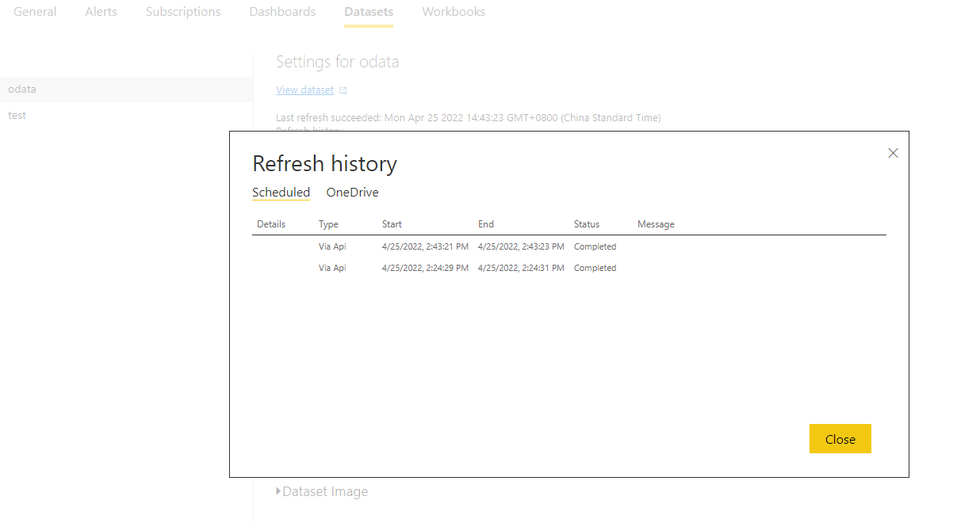The width and height of the screenshot is (980, 523).
Task: Click Completed status in the 2:24:31 PM row
Action: [x=595, y=268]
